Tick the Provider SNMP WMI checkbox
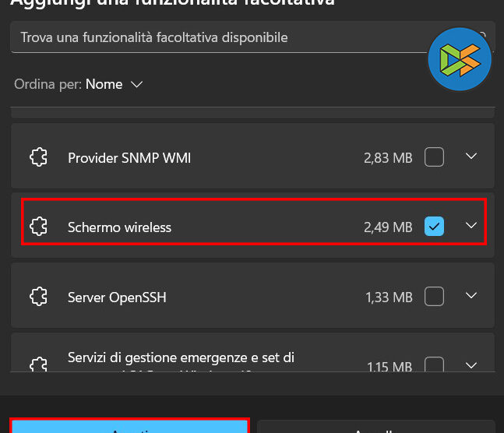Screen dimensions: 504x433 (434, 157)
